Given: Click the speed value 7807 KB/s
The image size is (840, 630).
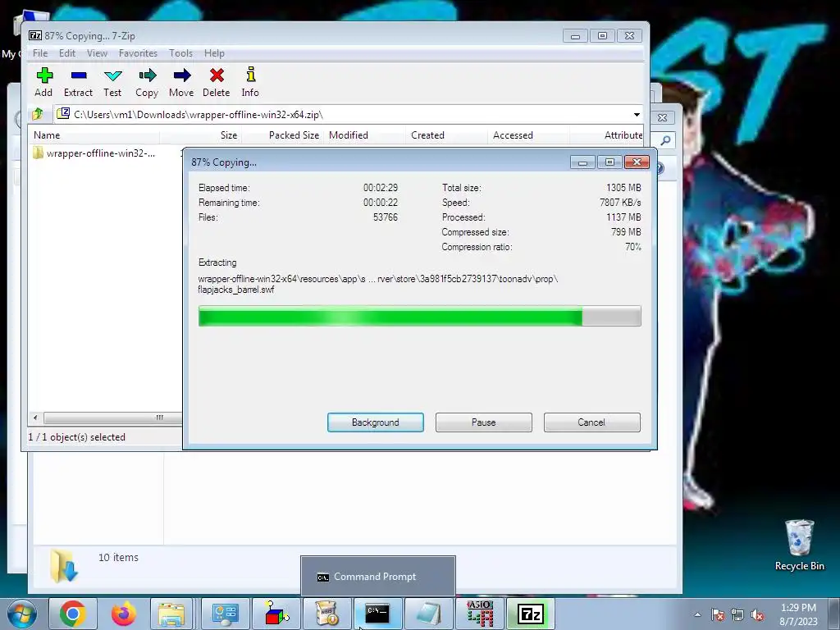Looking at the screenshot, I should tap(620, 203).
